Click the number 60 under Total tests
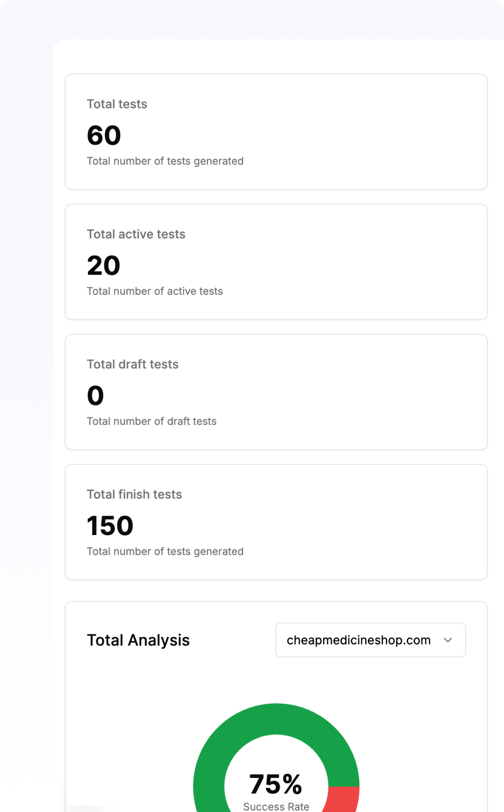 tap(104, 135)
